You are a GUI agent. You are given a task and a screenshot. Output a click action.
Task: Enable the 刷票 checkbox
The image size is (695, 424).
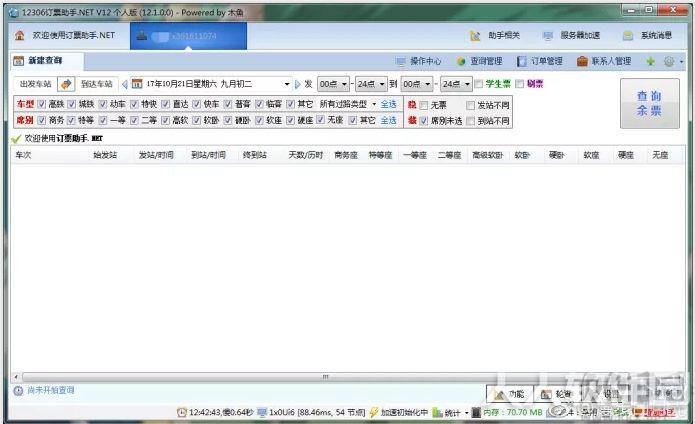coord(520,84)
